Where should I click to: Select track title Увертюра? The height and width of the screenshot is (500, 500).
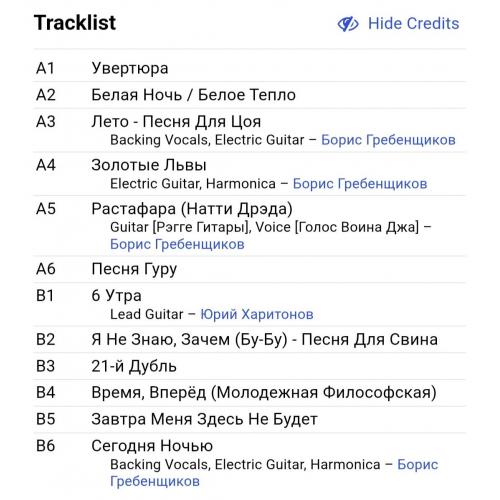click(x=130, y=68)
